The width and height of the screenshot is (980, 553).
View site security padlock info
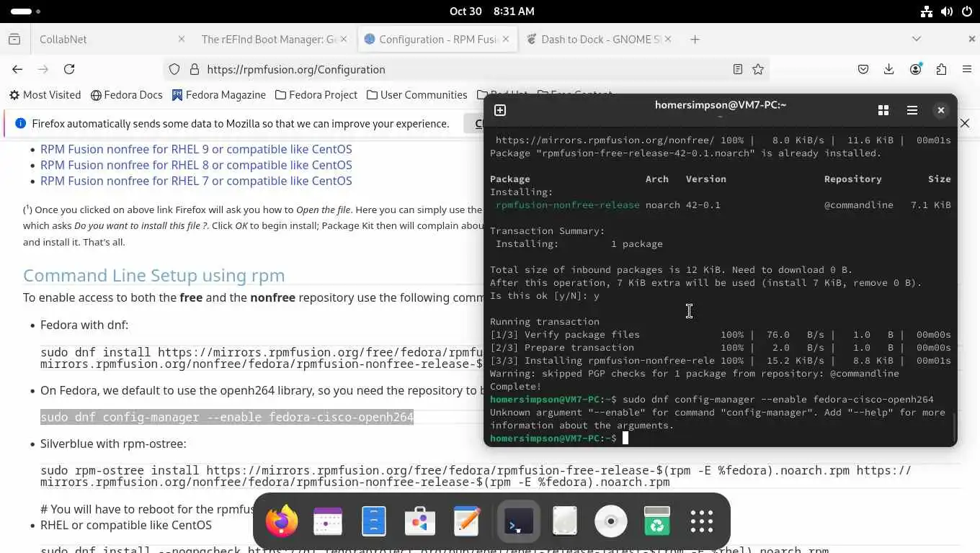pos(194,69)
